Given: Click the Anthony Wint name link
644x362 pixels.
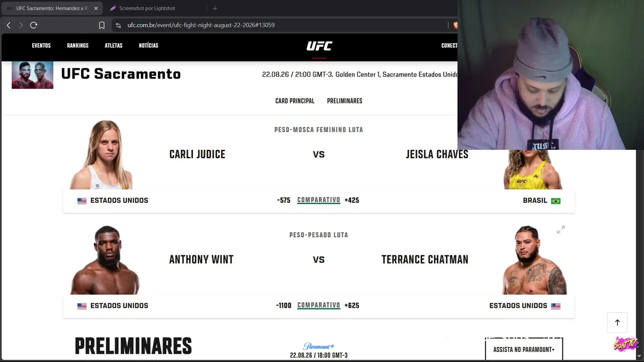Looking at the screenshot, I should pos(201,259).
